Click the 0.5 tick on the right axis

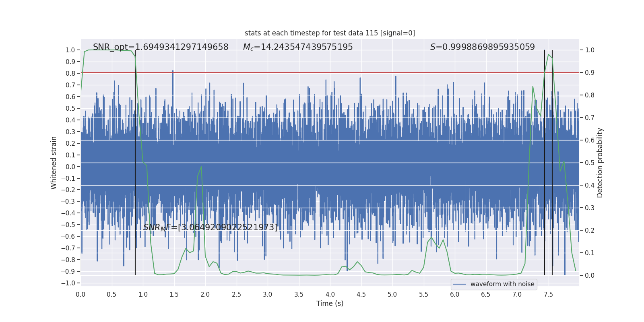click(x=589, y=163)
